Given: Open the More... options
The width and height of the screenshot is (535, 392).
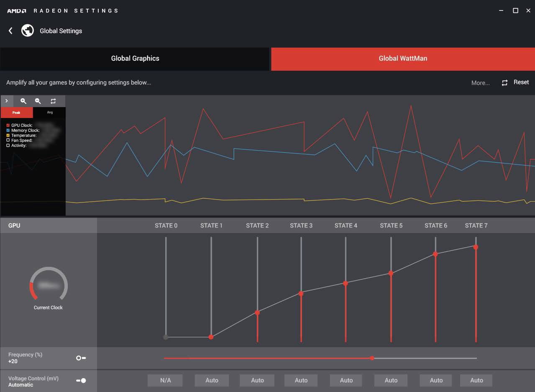Looking at the screenshot, I should [x=480, y=83].
